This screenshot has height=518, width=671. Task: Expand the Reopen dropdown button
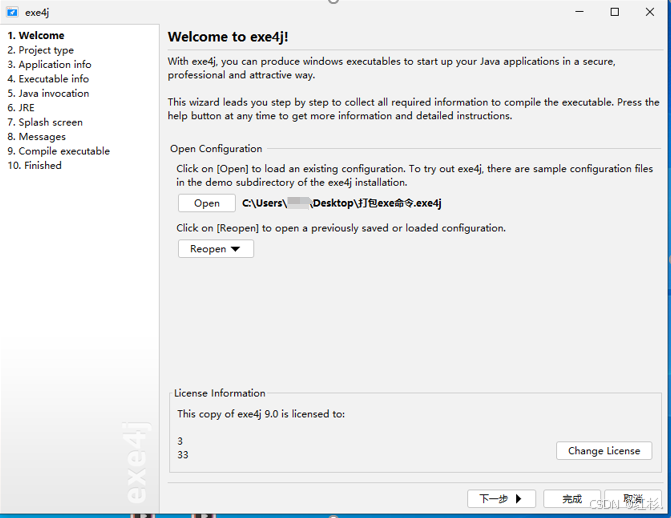click(x=216, y=249)
